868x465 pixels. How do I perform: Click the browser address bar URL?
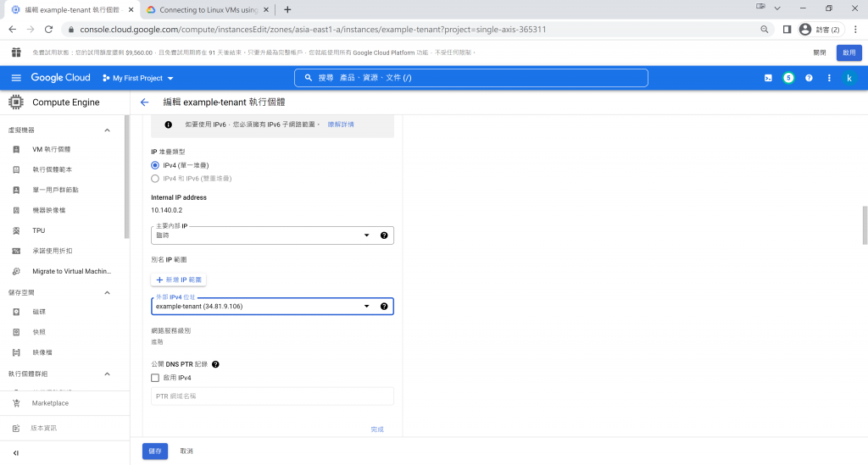[x=313, y=30]
